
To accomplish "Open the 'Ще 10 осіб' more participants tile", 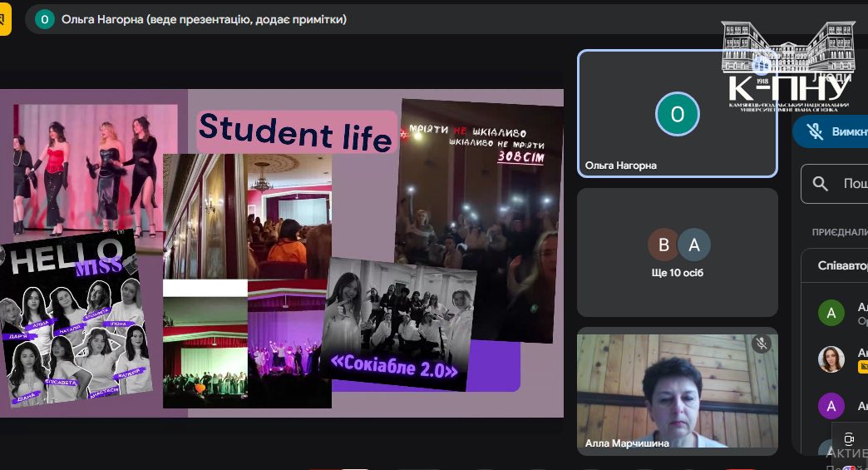I will click(677, 253).
